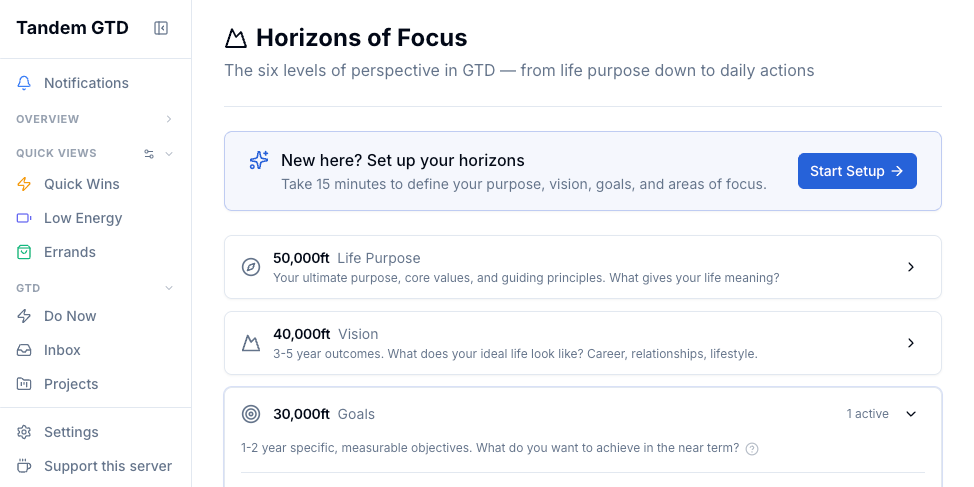Collapse the GTD sidebar section
The height and width of the screenshot is (487, 974).
169,288
